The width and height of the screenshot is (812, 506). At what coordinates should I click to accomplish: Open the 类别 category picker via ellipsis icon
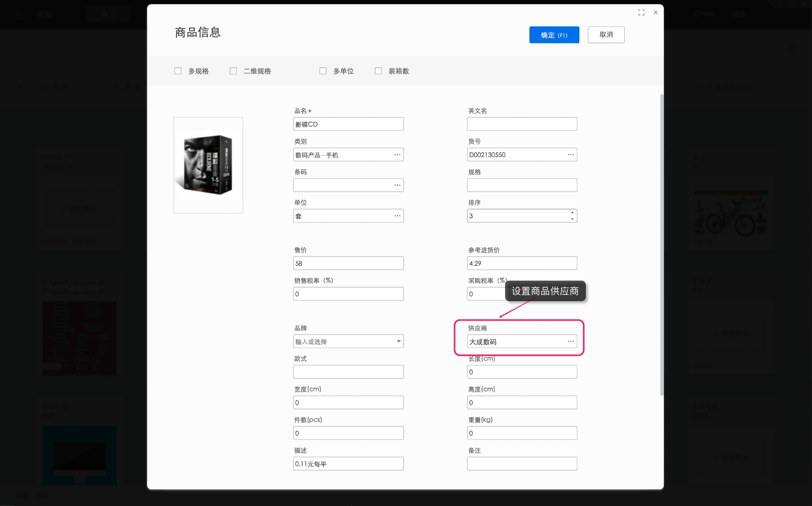(397, 154)
